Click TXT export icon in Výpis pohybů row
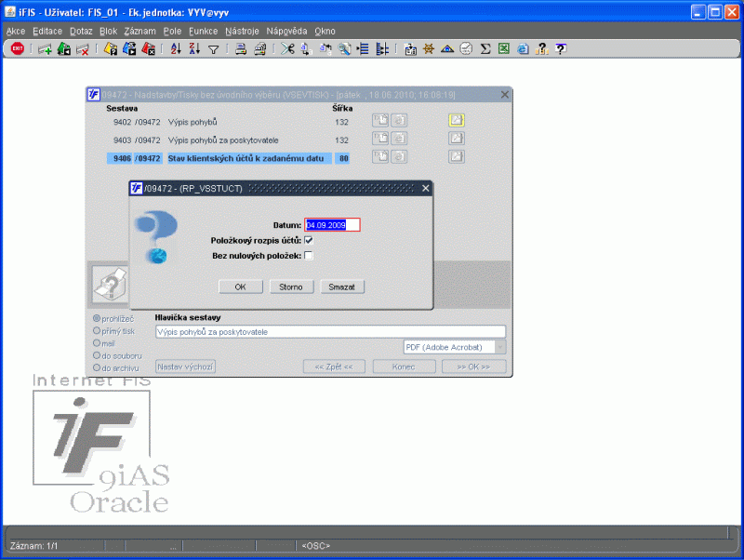 tap(380, 121)
